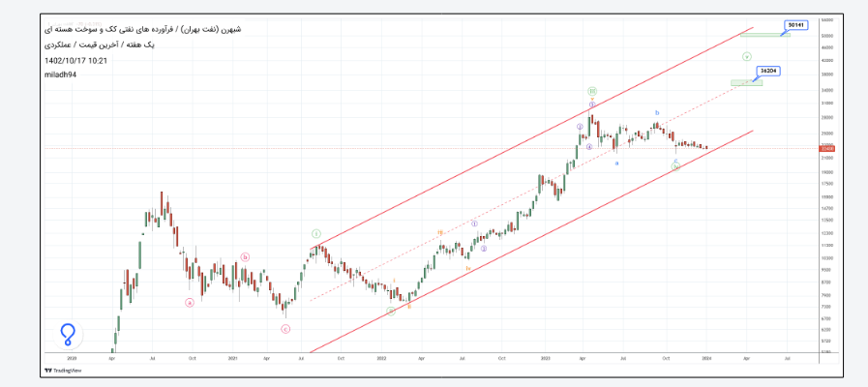Select the pink circled 'b' wave marker
This screenshot has height=387, width=868.
(x=245, y=257)
